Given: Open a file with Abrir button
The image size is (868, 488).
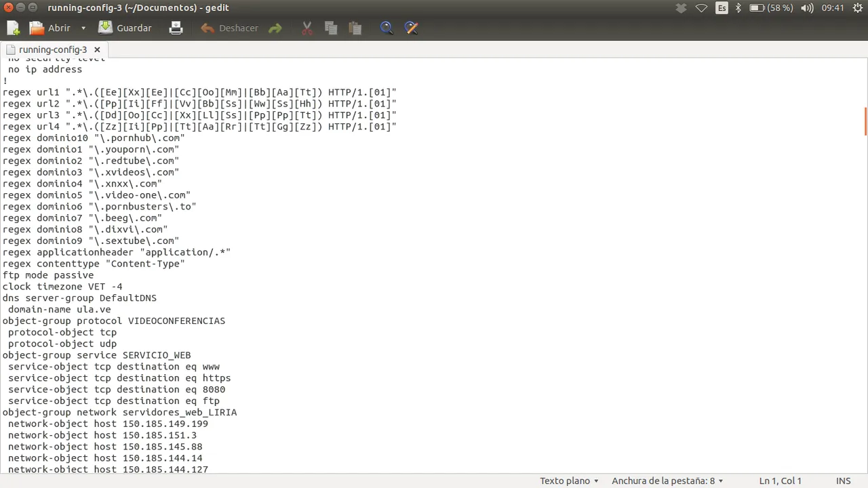Looking at the screenshot, I should [x=50, y=28].
